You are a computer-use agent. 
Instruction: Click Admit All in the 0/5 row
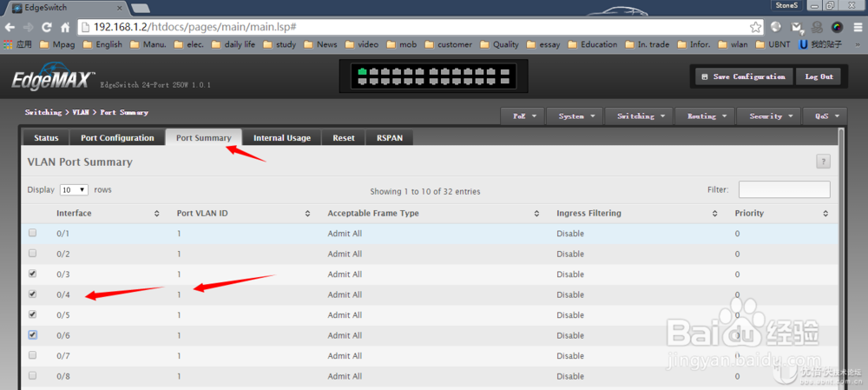(345, 314)
